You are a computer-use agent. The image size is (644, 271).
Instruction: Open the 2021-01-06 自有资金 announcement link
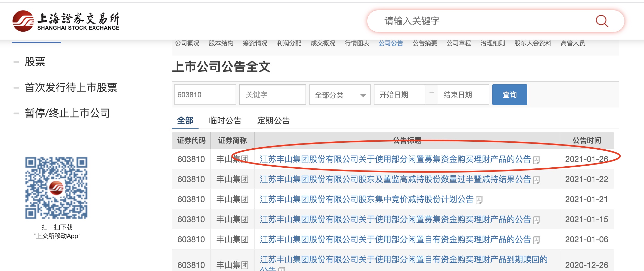click(x=395, y=240)
